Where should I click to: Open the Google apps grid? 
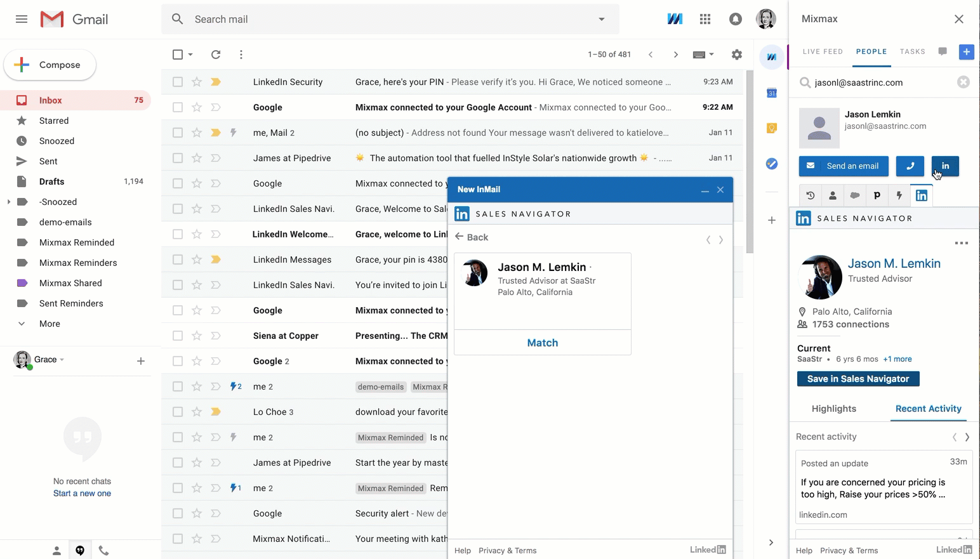pyautogui.click(x=705, y=19)
